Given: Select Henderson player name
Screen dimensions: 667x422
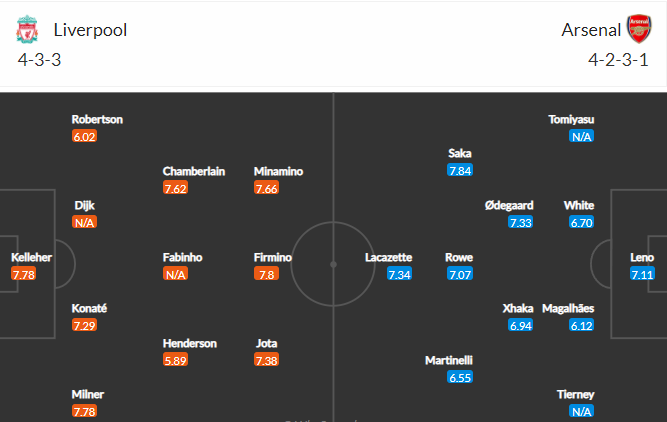Looking at the screenshot, I should click(190, 343).
